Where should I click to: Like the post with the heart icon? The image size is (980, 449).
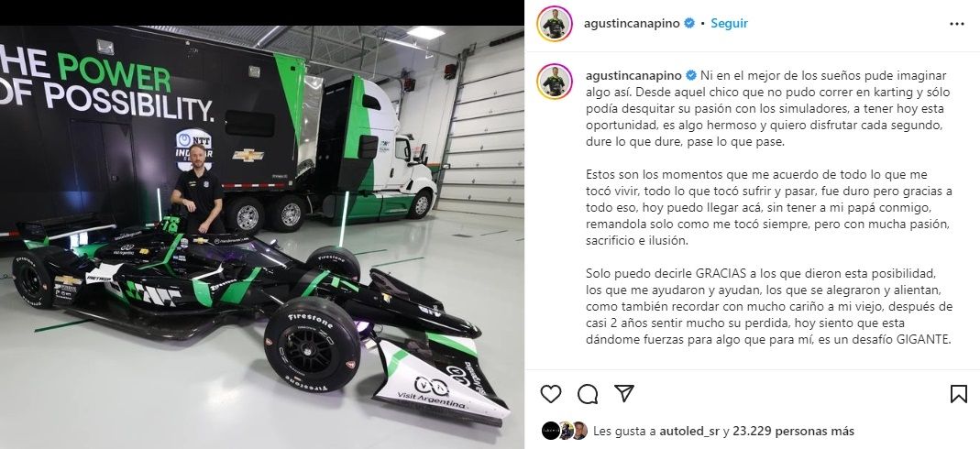tap(551, 393)
